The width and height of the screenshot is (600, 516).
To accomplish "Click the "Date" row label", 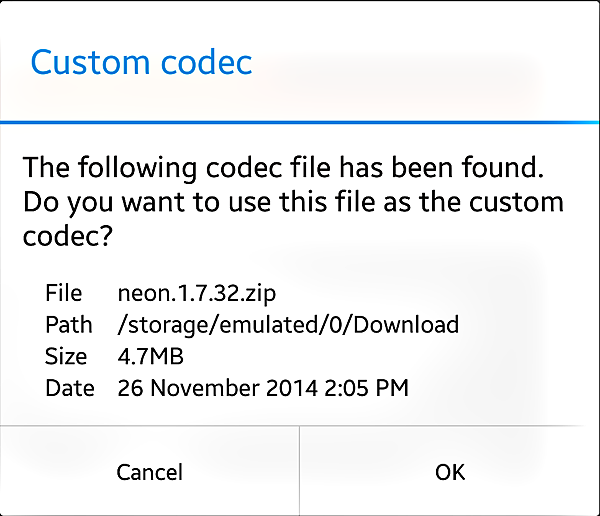I will click(x=70, y=387).
